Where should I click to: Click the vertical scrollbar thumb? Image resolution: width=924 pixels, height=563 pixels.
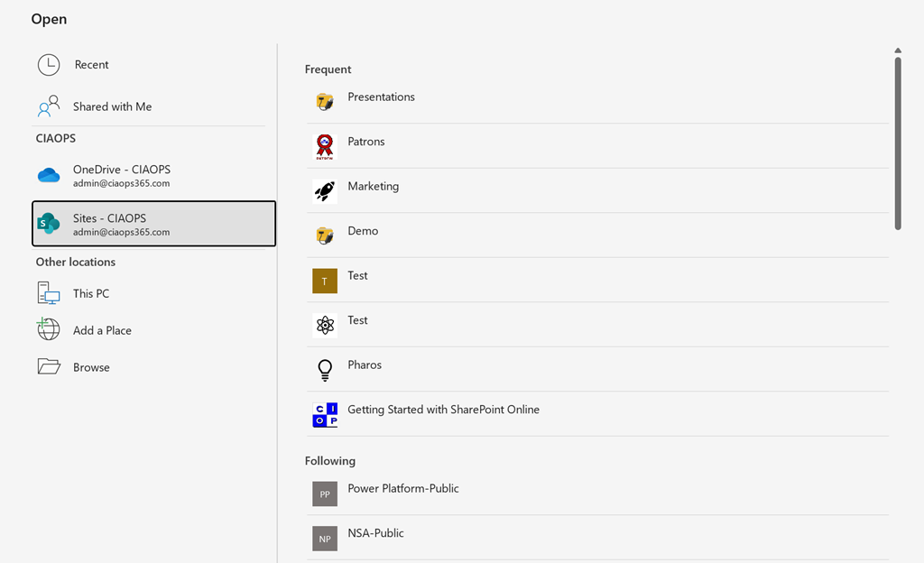click(898, 143)
